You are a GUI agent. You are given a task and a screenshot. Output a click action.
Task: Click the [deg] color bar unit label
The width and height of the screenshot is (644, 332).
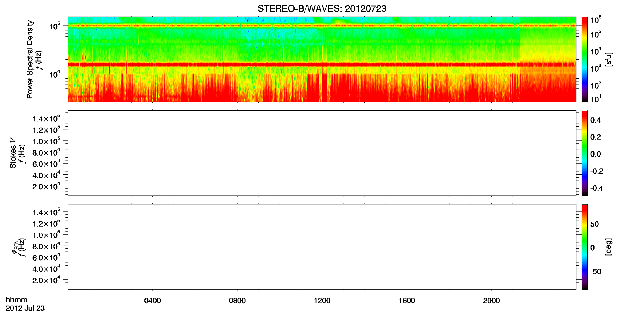[608, 247]
